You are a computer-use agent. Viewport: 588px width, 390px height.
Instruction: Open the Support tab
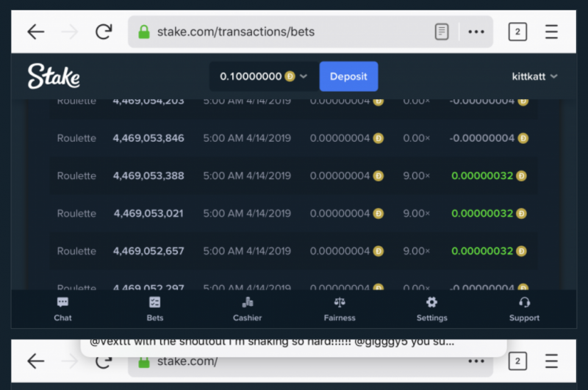tap(524, 309)
